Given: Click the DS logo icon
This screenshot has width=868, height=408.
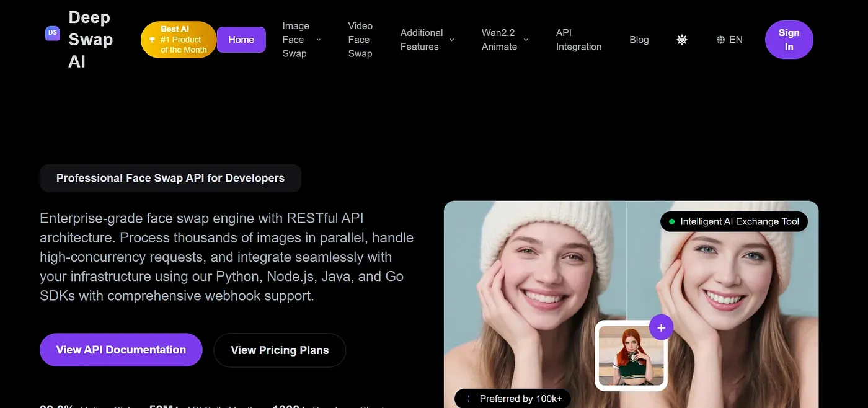Looking at the screenshot, I should click(x=53, y=33).
